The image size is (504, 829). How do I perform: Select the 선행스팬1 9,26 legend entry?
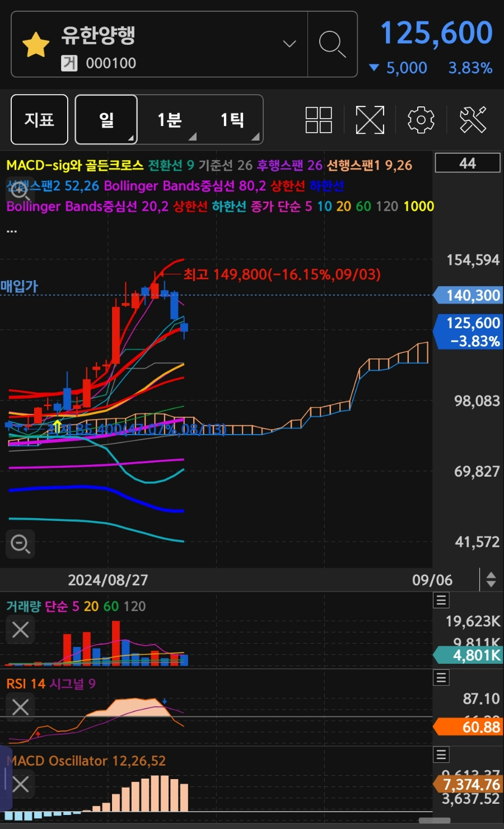(370, 165)
